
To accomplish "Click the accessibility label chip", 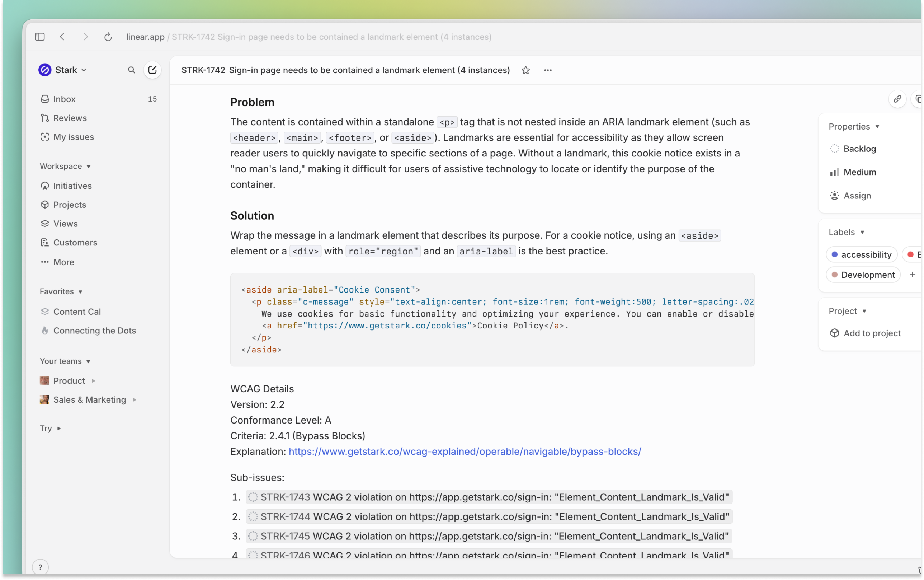I will pos(862,255).
